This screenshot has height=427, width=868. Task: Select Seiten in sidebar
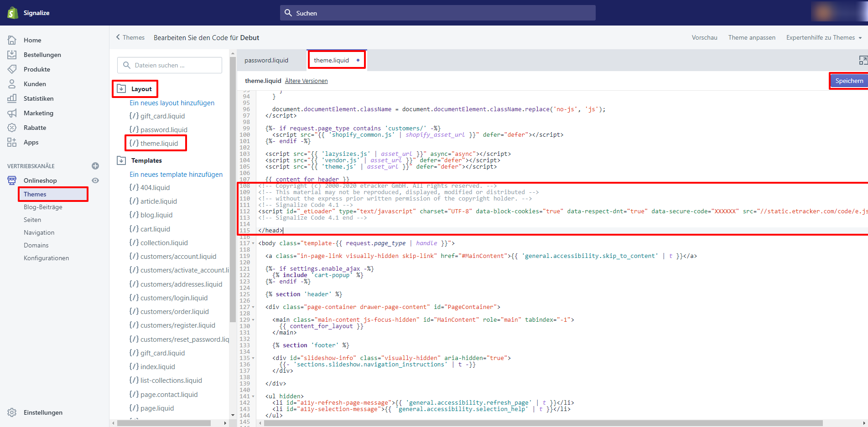coord(32,220)
